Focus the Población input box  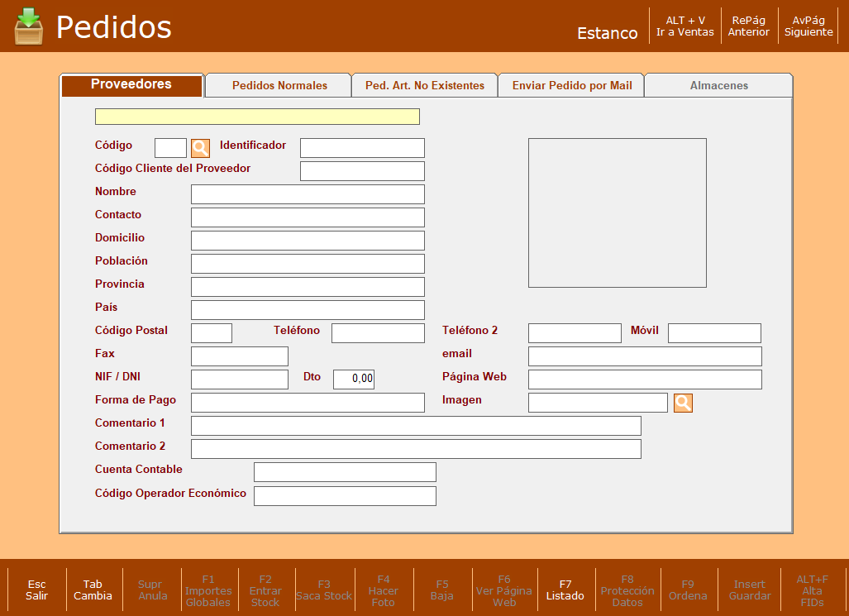click(308, 264)
